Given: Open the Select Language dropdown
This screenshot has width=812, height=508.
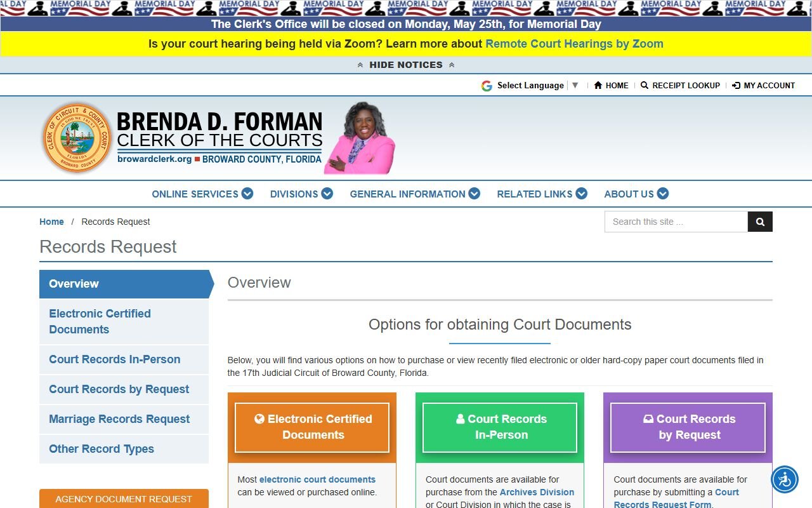Looking at the screenshot, I should point(538,85).
